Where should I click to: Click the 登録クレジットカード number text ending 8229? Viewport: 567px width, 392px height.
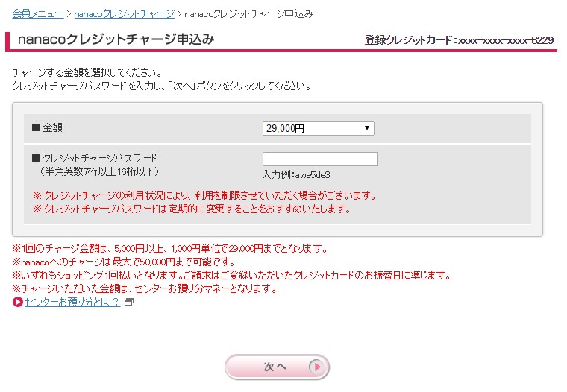(459, 39)
